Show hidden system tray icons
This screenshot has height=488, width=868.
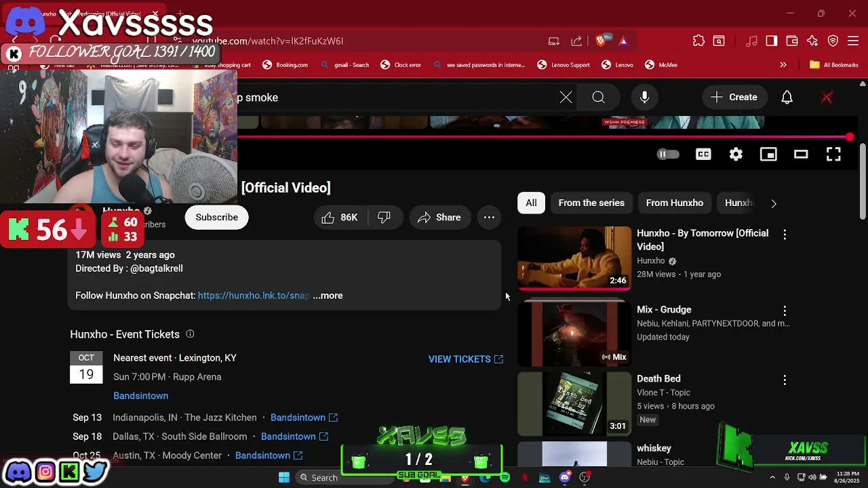pyautogui.click(x=772, y=477)
